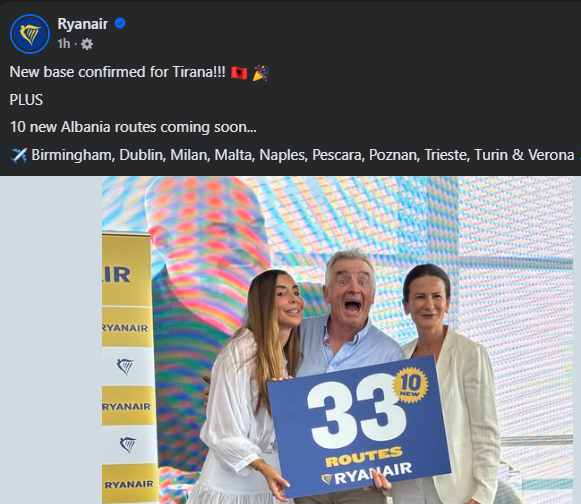581x504 pixels.
Task: Click the ROUTES word on the sign
Action: 364,457
